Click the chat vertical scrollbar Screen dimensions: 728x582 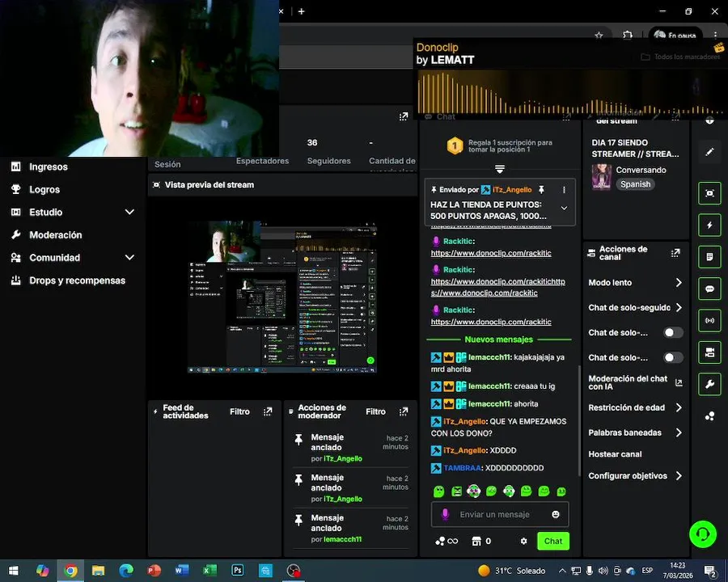pyautogui.click(x=579, y=420)
